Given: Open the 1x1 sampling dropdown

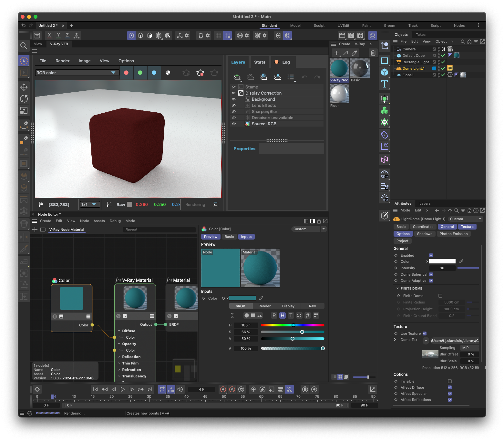Looking at the screenshot, I should (89, 204).
